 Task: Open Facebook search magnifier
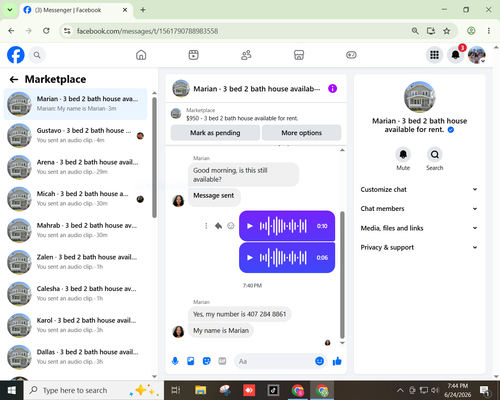point(37,55)
